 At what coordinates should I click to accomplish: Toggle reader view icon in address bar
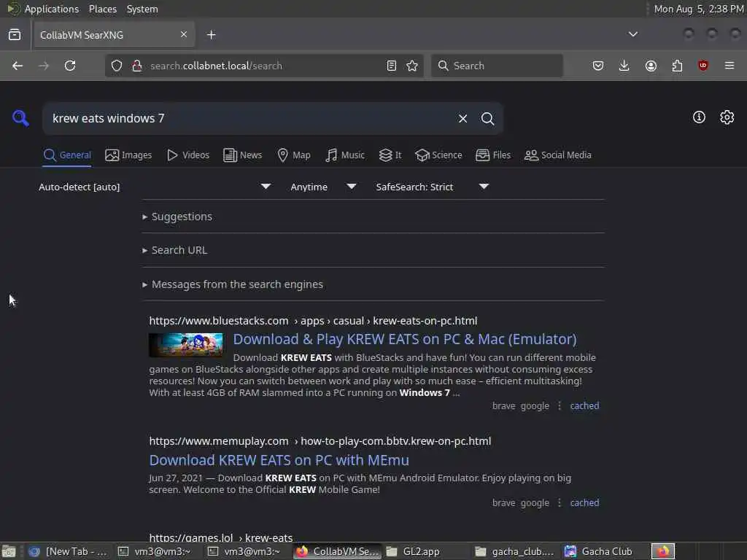tap(392, 66)
